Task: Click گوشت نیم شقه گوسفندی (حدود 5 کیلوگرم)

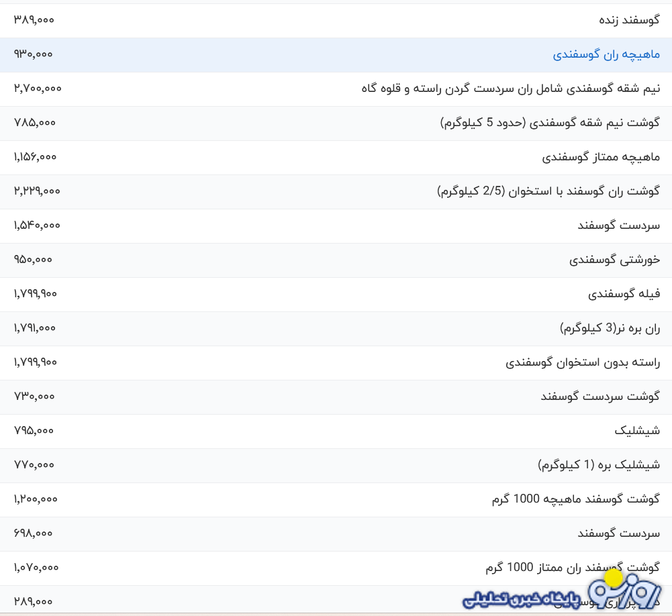Action: pos(550,123)
